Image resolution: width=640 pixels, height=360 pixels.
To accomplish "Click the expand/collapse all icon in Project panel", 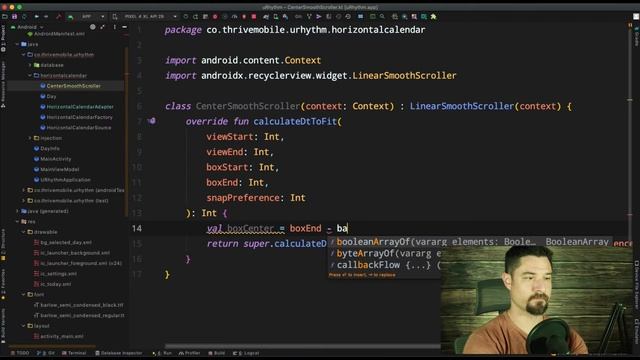I will (102, 27).
